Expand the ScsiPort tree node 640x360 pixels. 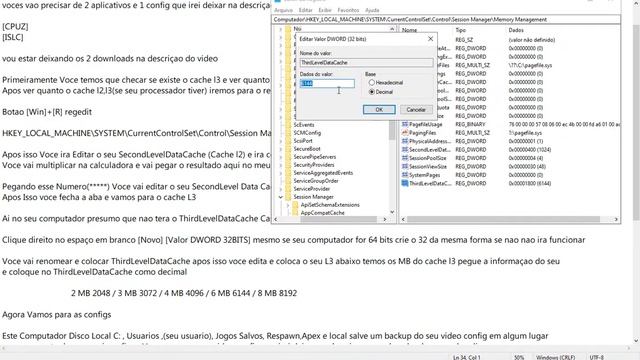[x=281, y=141]
